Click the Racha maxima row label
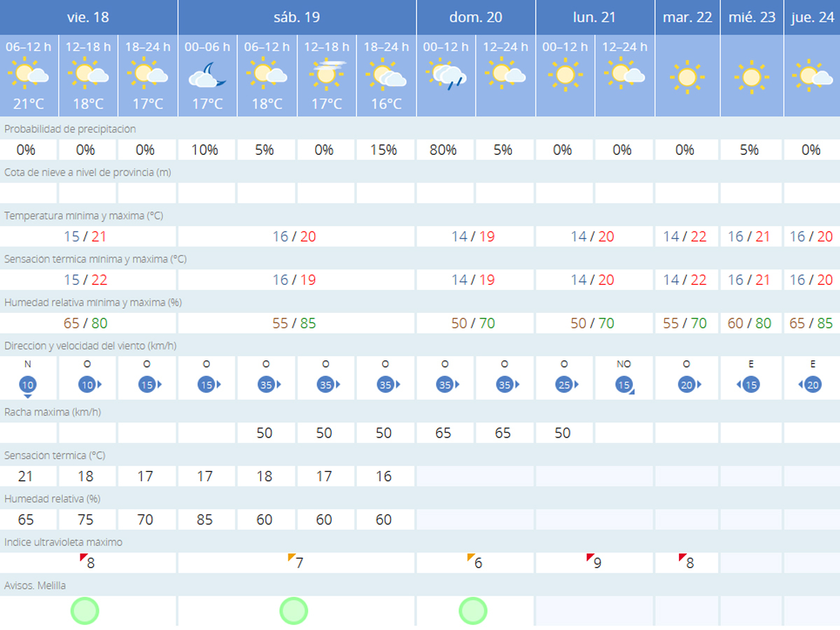Viewport: 840px width, 630px height. (x=52, y=412)
